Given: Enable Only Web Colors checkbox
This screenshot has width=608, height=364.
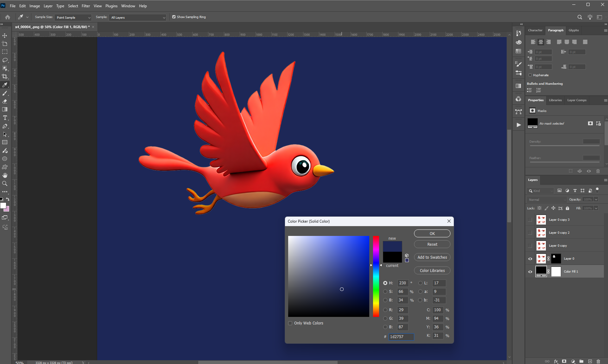Looking at the screenshot, I should [x=290, y=323].
